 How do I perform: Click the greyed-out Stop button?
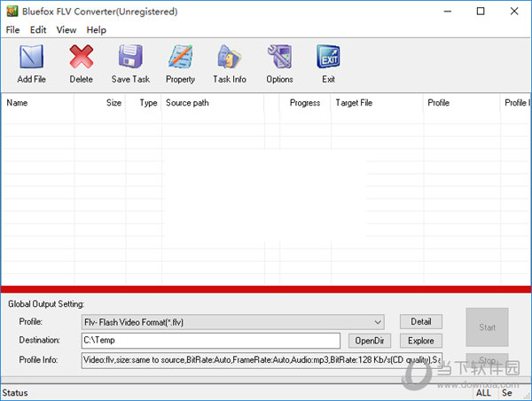487,360
